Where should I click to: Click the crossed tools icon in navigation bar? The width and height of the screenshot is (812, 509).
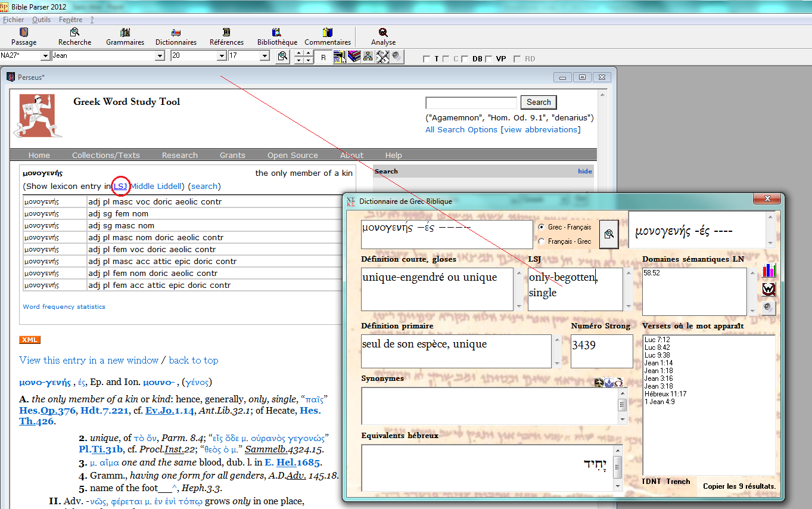pyautogui.click(x=382, y=57)
